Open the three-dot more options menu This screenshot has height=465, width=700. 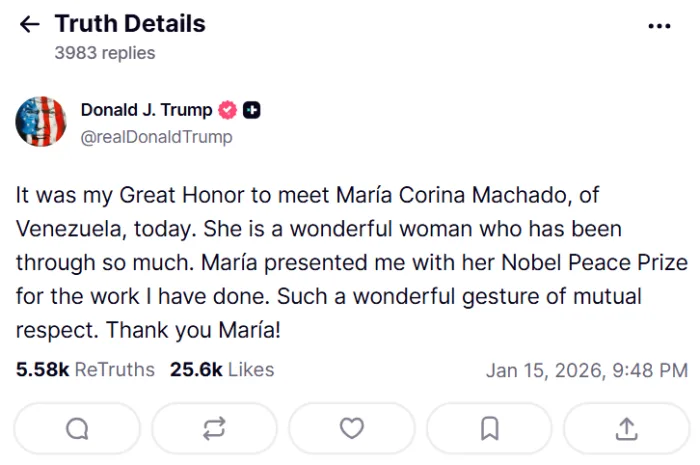click(659, 26)
